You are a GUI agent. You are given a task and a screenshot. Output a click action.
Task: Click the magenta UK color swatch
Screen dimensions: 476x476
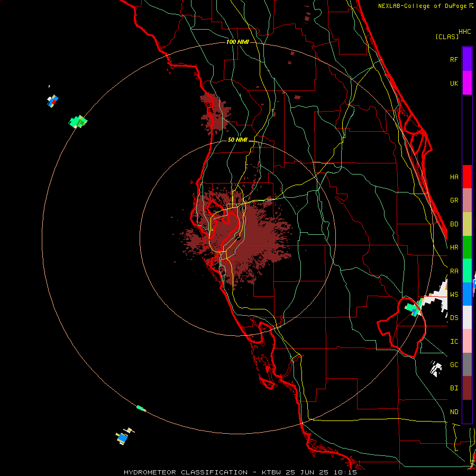(x=467, y=83)
